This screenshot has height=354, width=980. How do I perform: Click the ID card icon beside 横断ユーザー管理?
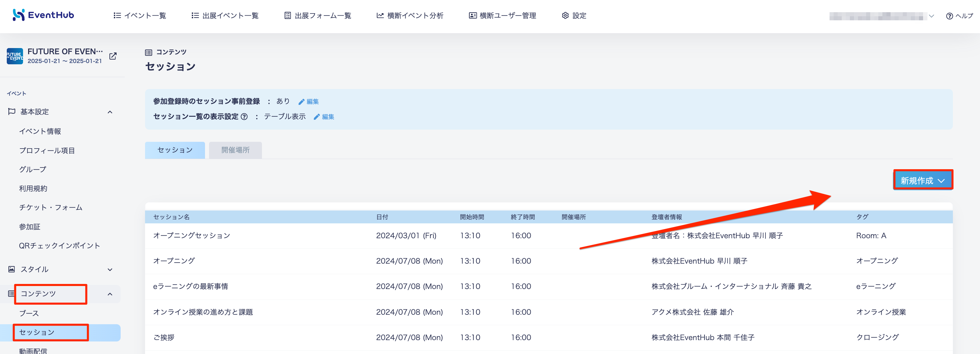(472, 16)
